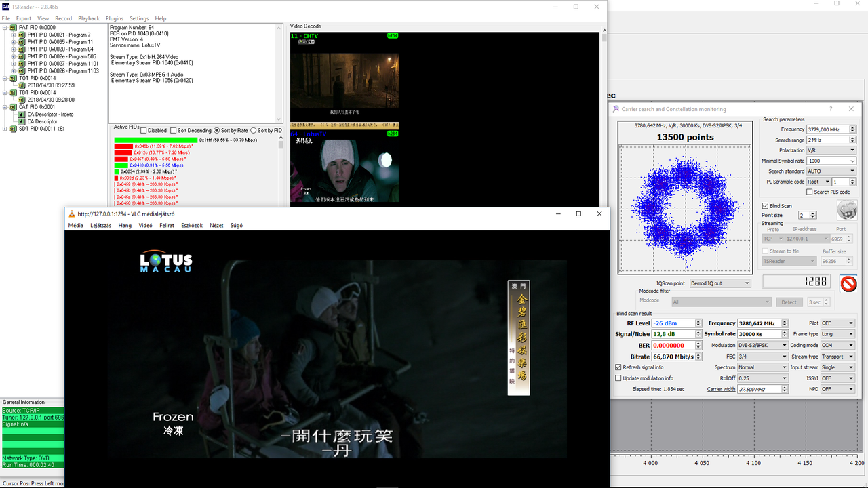Click the red 0x046b bitrate bar
Image resolution: width=868 pixels, height=488 pixels.
coord(123,146)
